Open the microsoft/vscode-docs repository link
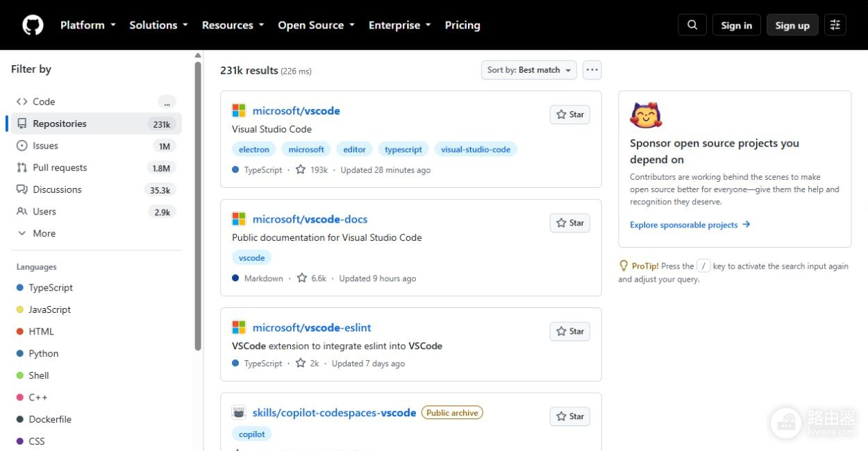The width and height of the screenshot is (868, 451). (310, 219)
